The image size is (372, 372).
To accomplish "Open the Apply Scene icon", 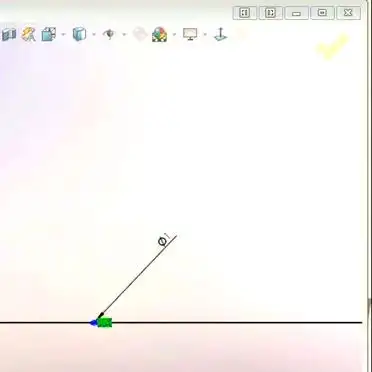I will 159,35.
